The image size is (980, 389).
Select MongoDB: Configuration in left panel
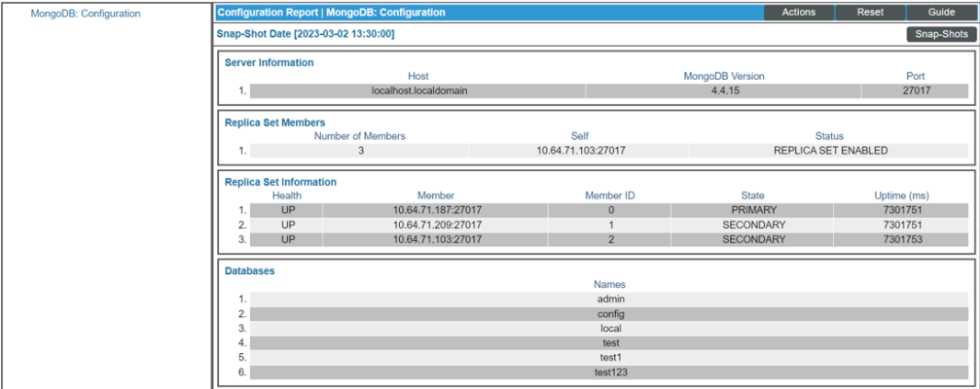[86, 14]
